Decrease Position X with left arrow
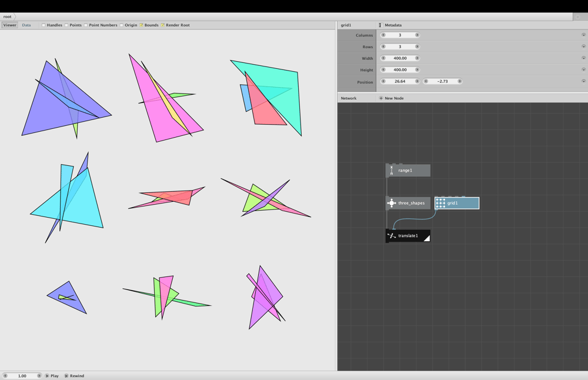 [x=383, y=81]
